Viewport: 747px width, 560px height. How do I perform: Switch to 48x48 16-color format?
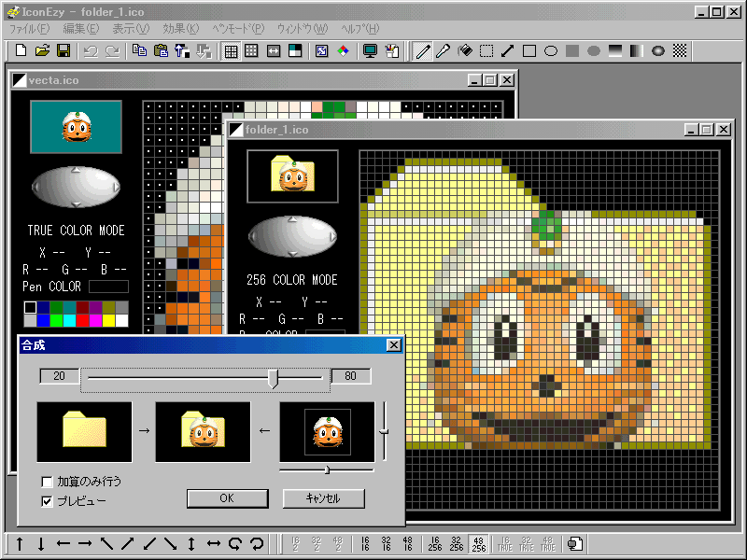pyautogui.click(x=408, y=544)
